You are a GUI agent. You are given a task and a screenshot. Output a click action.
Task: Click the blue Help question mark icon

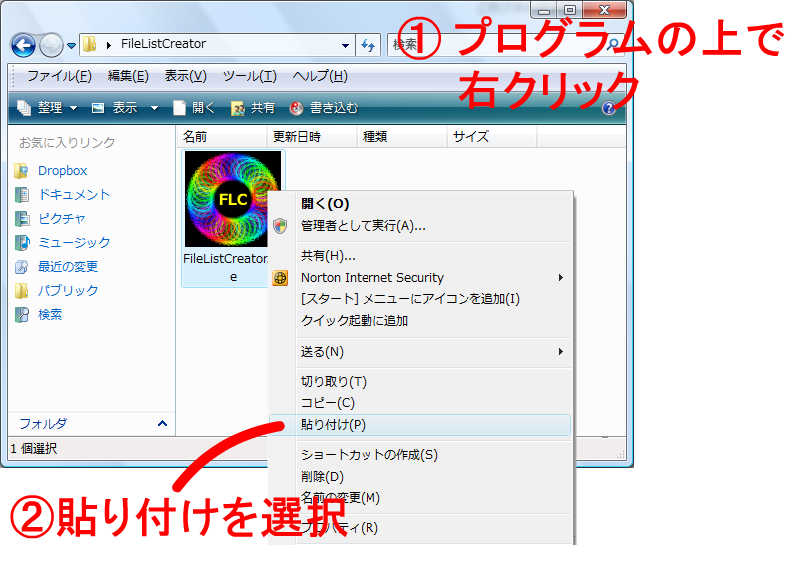pyautogui.click(x=608, y=108)
